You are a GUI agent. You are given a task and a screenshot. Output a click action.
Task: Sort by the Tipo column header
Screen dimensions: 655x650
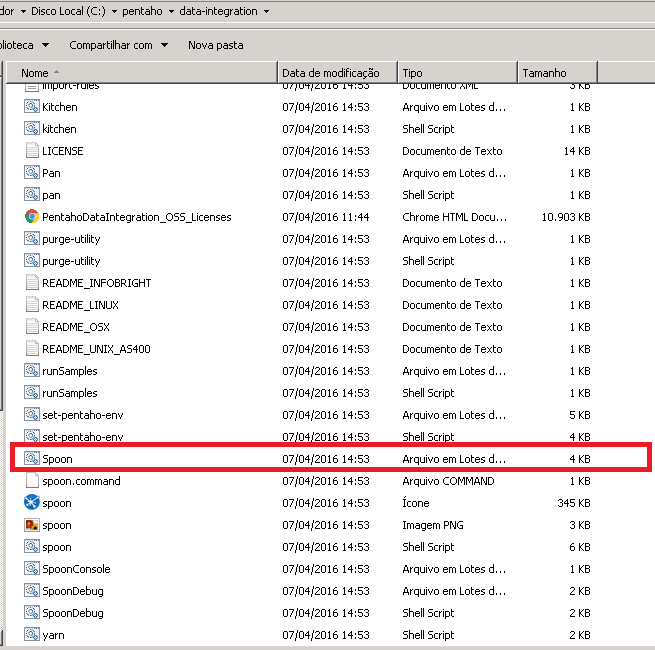tap(457, 73)
